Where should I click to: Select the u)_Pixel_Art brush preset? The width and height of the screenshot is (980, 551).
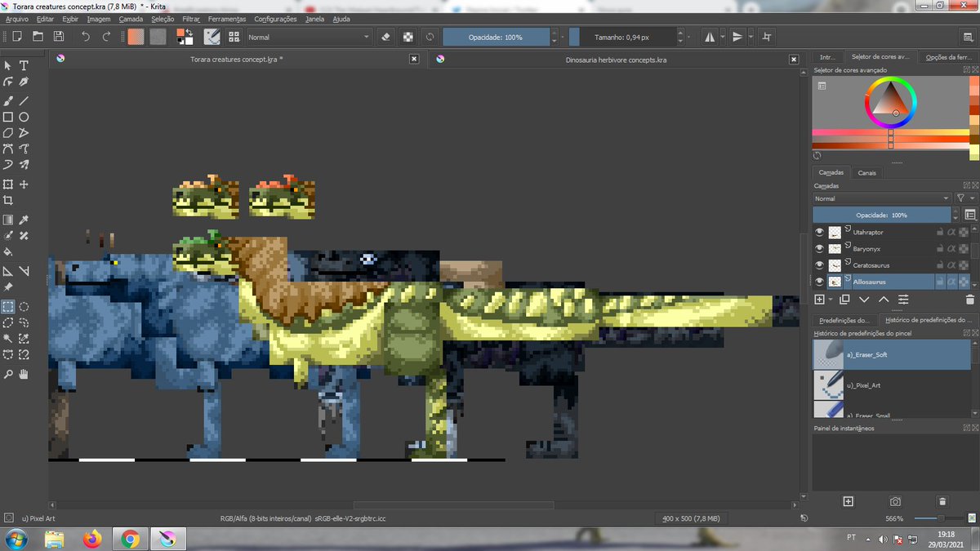892,385
